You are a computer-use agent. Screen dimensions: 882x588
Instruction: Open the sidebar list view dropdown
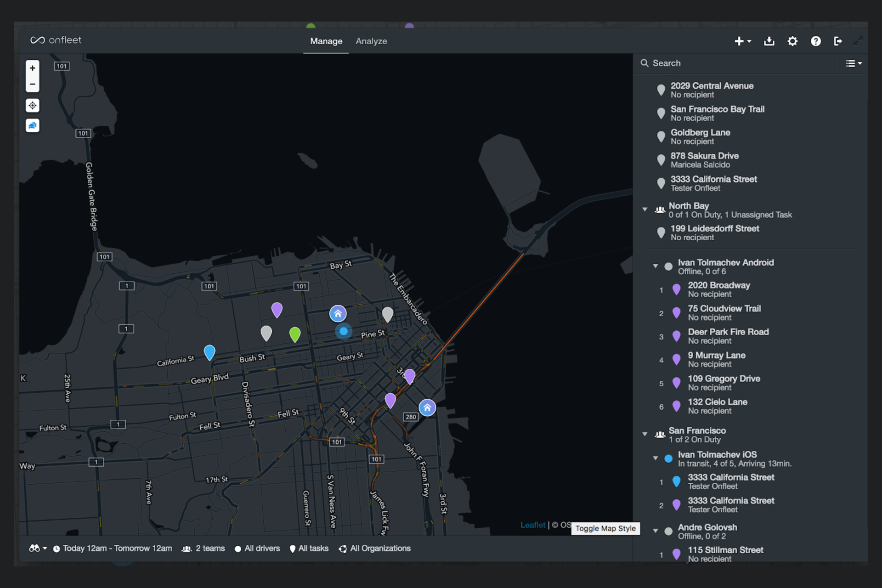tap(854, 63)
